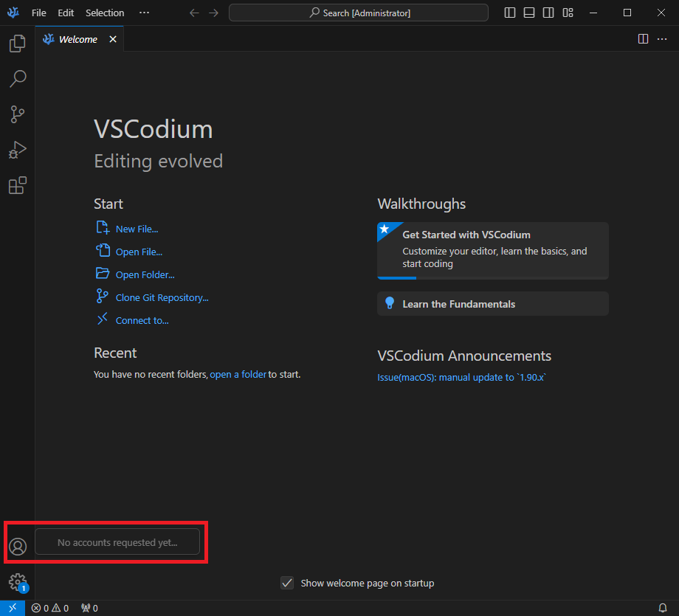Open the Search view in activity bar
This screenshot has width=679, height=616.
17,79
